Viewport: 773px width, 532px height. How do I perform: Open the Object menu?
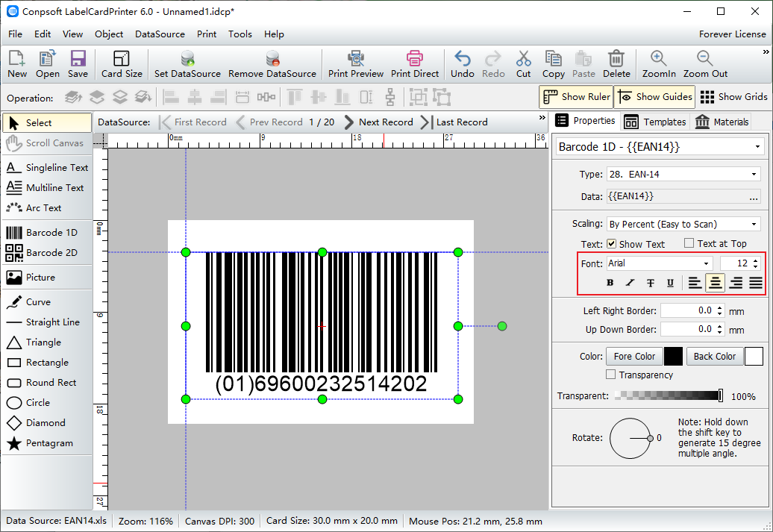tap(109, 34)
